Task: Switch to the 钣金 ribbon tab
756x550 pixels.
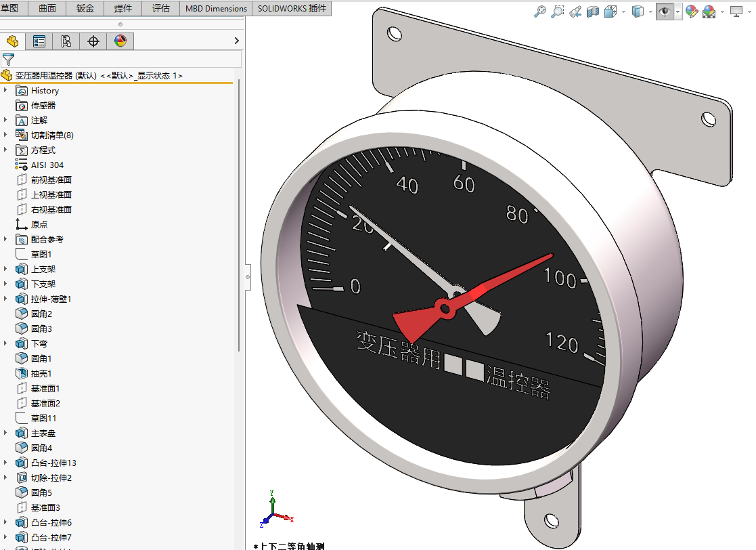Action: pos(85,8)
